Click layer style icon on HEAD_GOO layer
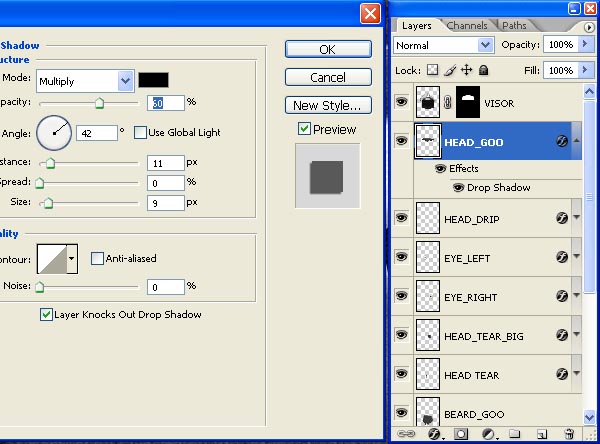600x444 pixels. click(562, 141)
